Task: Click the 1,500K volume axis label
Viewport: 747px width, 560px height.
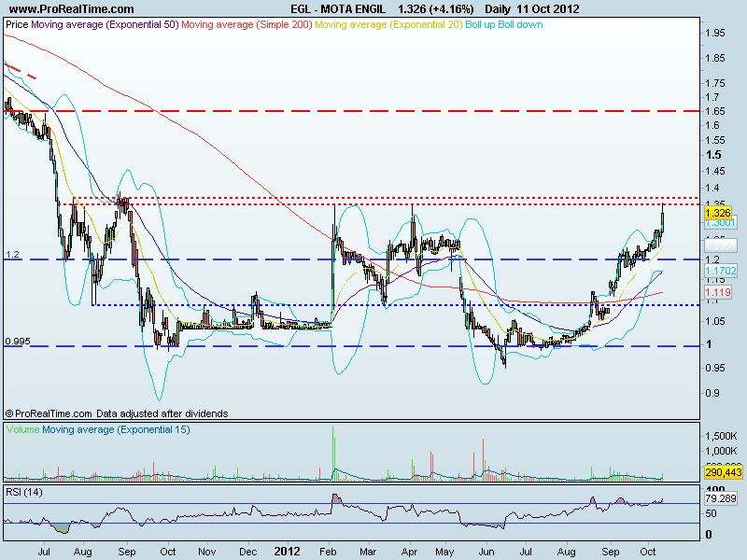Action: [721, 436]
